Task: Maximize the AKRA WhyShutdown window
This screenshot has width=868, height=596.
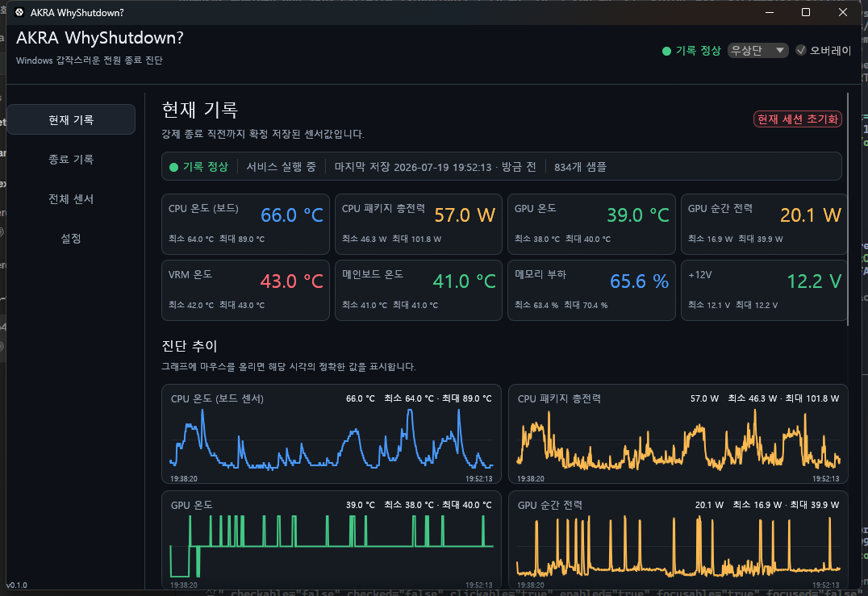Action: 806,12
